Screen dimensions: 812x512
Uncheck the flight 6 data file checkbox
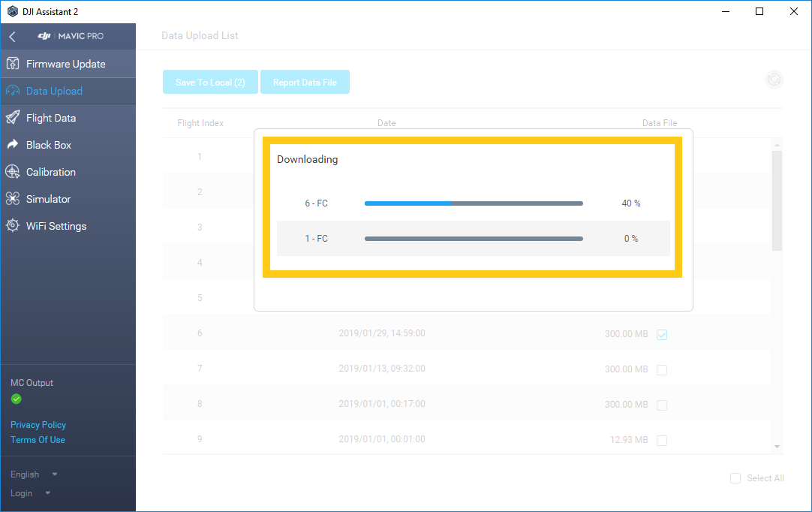(x=662, y=334)
